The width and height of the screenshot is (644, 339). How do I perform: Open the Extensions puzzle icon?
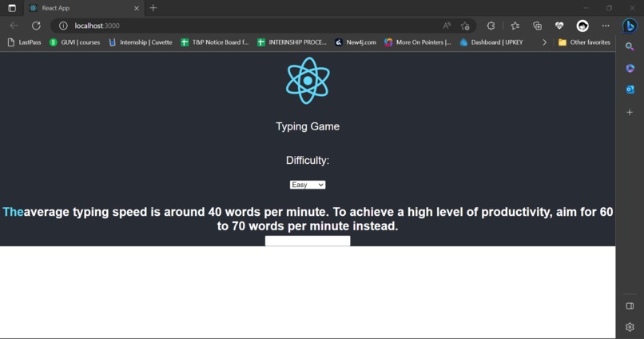pyautogui.click(x=491, y=26)
